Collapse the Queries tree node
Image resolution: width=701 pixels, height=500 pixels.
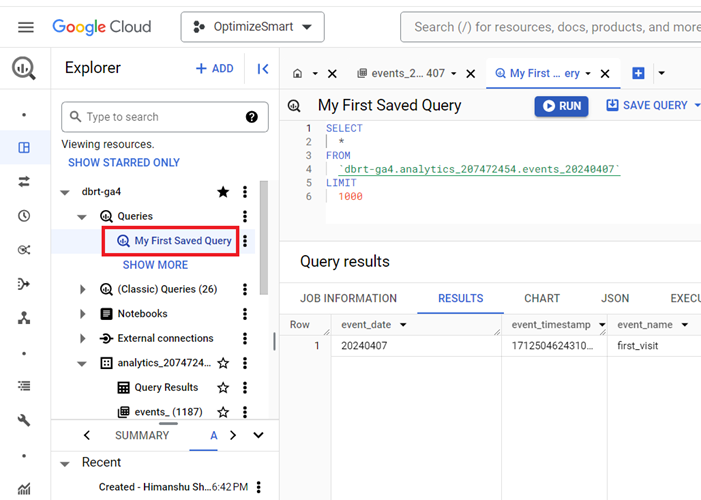click(82, 217)
